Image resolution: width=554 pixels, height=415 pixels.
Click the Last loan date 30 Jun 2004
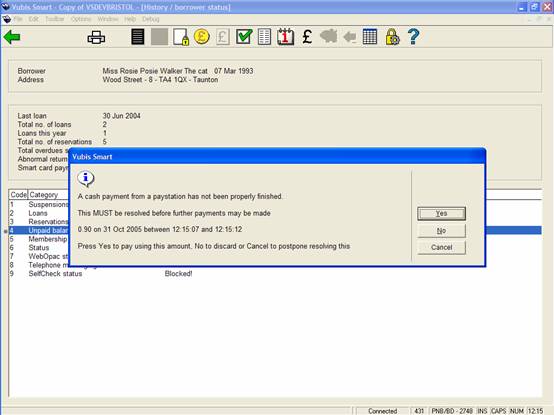(121, 116)
